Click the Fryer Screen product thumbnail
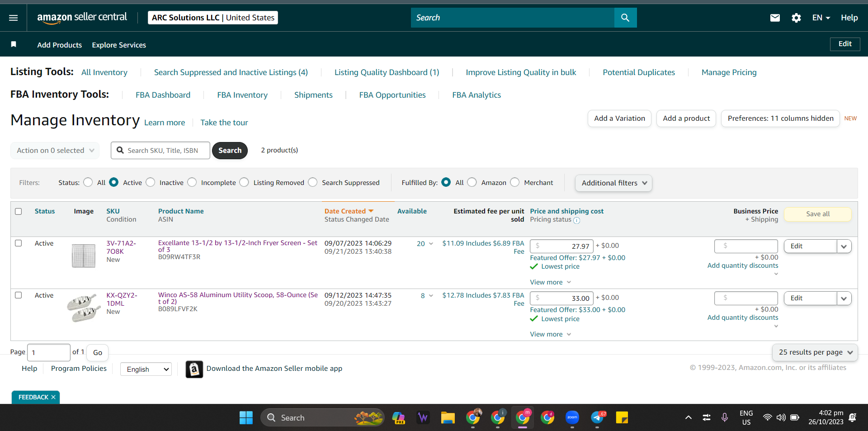Screen dimensions: 868x431 pos(84,256)
